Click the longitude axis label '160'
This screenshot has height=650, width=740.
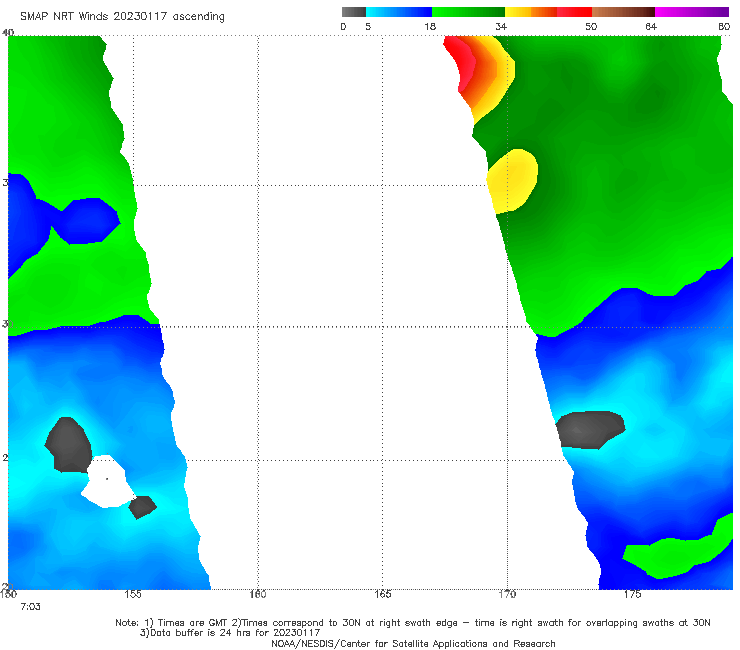258,594
